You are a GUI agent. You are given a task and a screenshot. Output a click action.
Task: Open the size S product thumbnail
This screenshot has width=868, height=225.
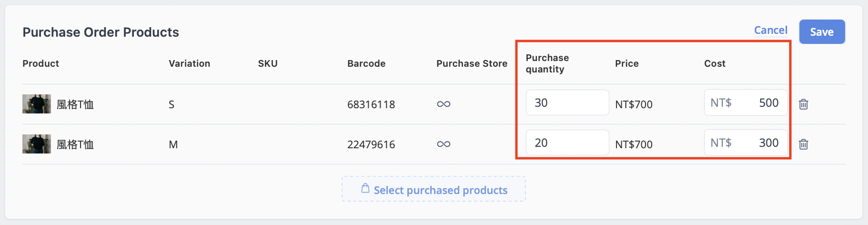tap(37, 104)
